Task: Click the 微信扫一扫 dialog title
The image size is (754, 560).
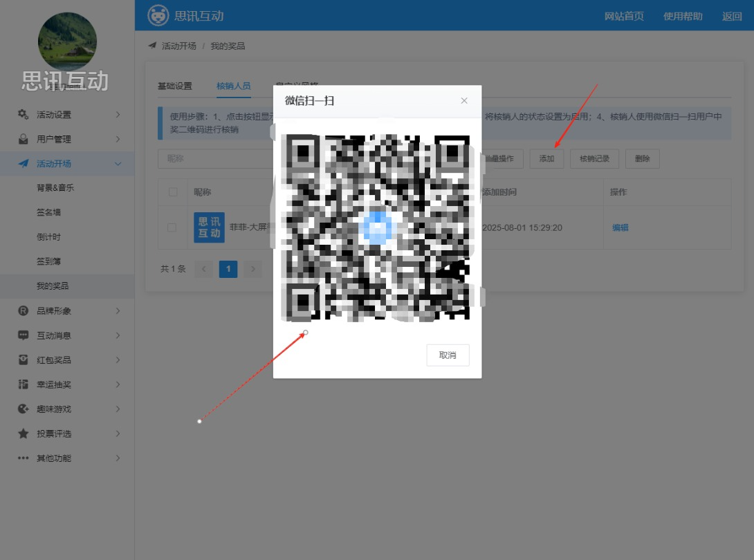Action: 309,100
